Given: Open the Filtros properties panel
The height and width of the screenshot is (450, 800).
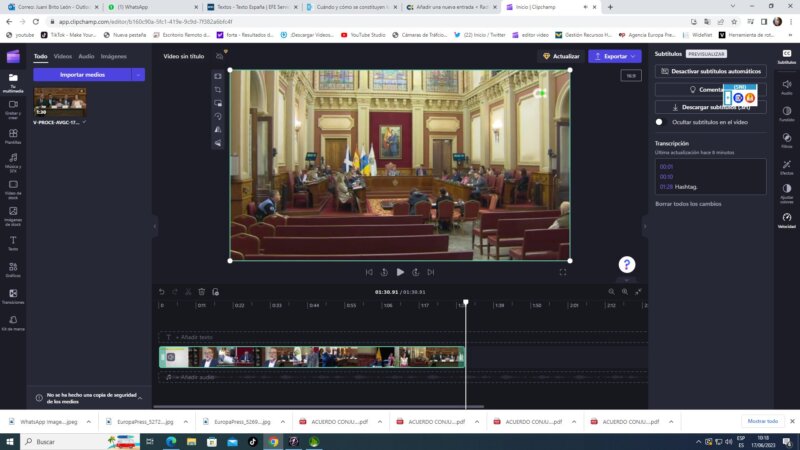Looking at the screenshot, I should [x=787, y=140].
